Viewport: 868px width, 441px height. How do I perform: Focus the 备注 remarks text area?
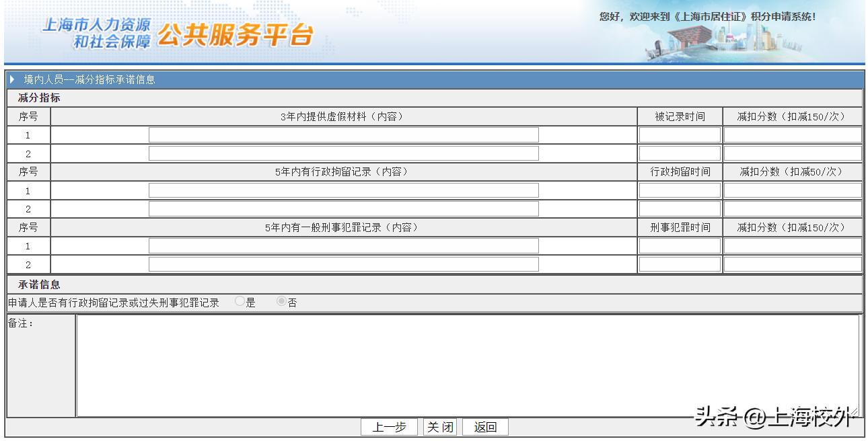pyautogui.click(x=468, y=366)
